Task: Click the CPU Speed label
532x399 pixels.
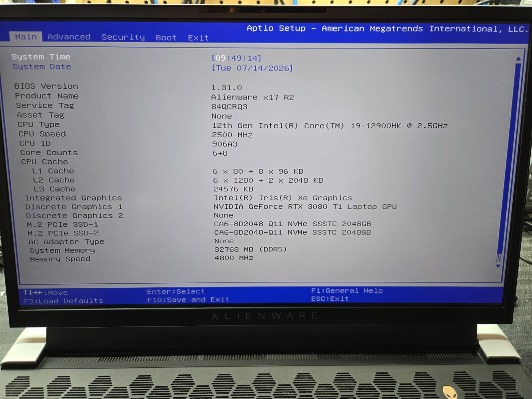Action: pyautogui.click(x=42, y=134)
